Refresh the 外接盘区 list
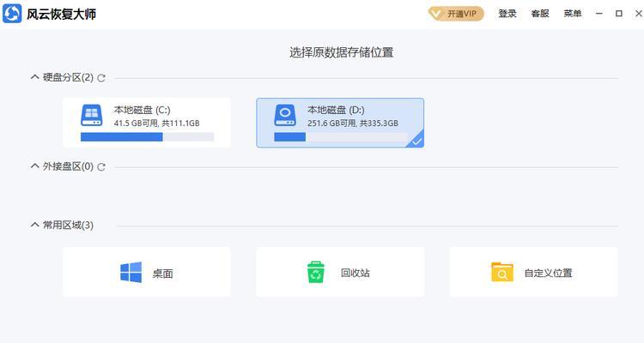Screen dimensions: 644x343 (101, 167)
